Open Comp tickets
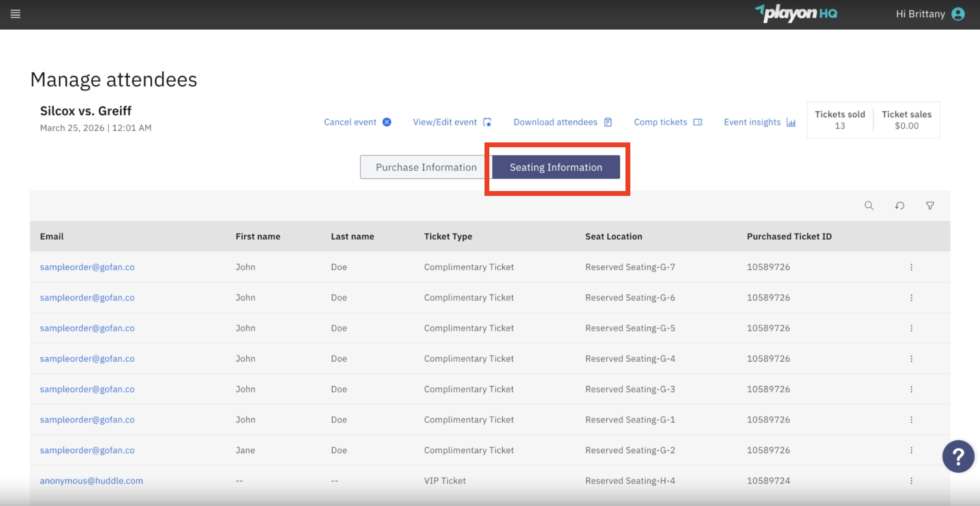 coord(668,122)
